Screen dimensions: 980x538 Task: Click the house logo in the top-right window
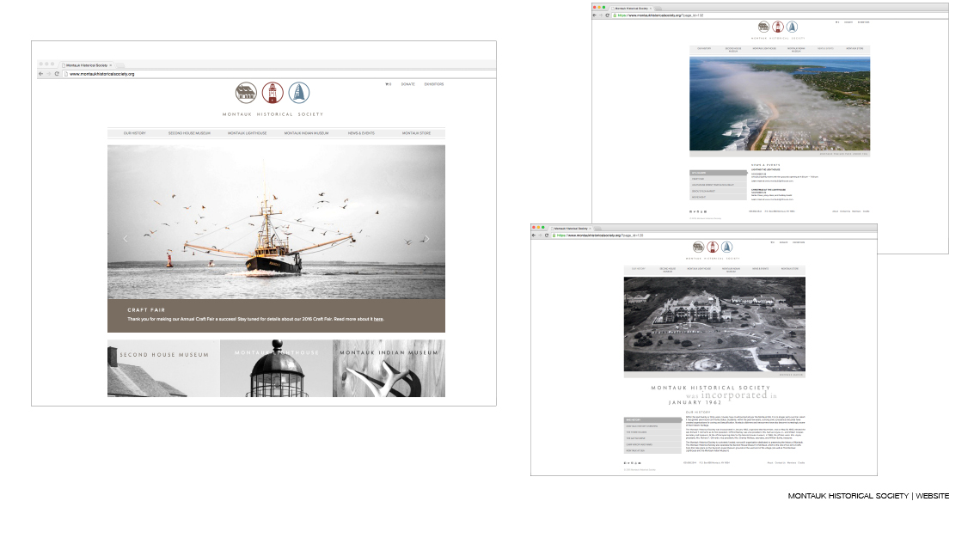pyautogui.click(x=763, y=27)
